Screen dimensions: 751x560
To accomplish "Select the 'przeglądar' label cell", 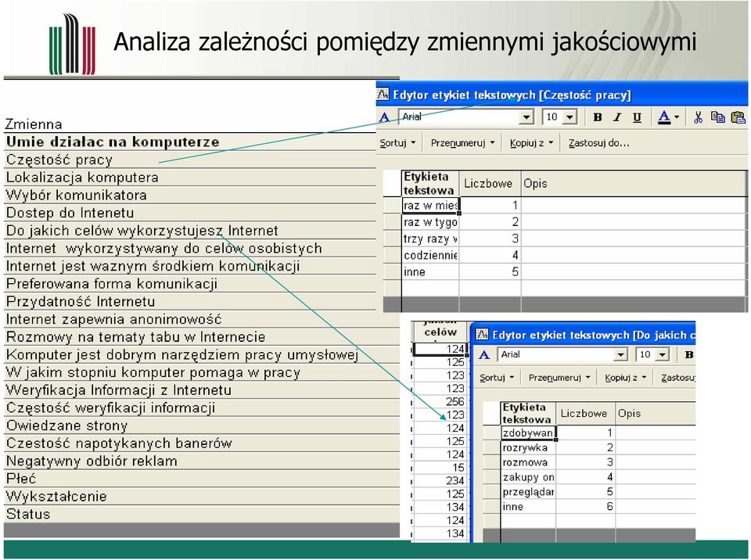I will [x=528, y=491].
